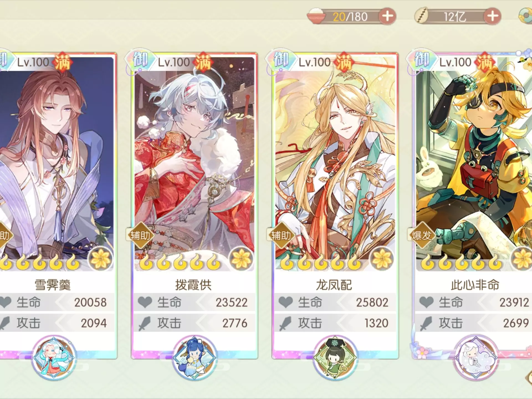Select the 爆发 role tag on 此心非命
532x399 pixels.
coord(422,236)
